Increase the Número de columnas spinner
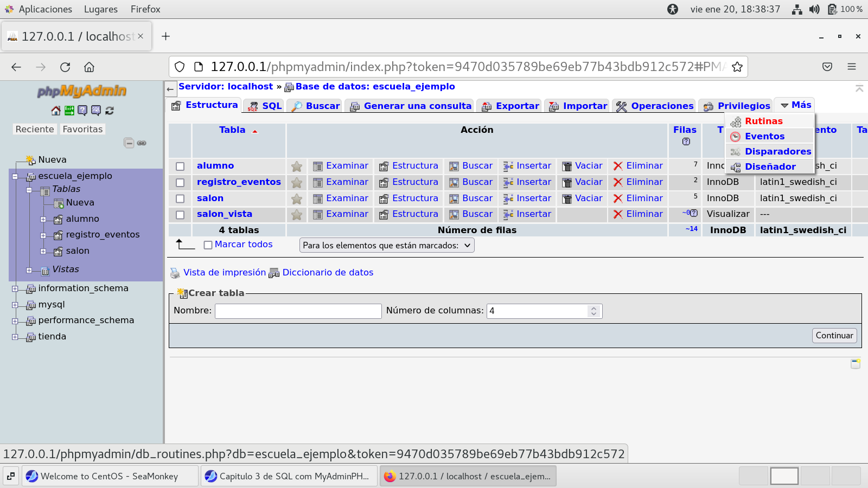868x488 pixels. pos(593,308)
